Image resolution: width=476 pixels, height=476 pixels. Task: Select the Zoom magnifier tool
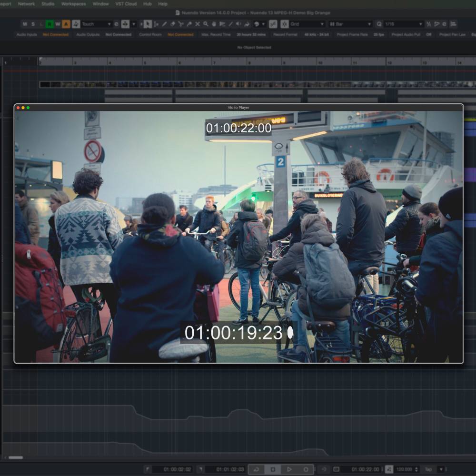tap(206, 24)
